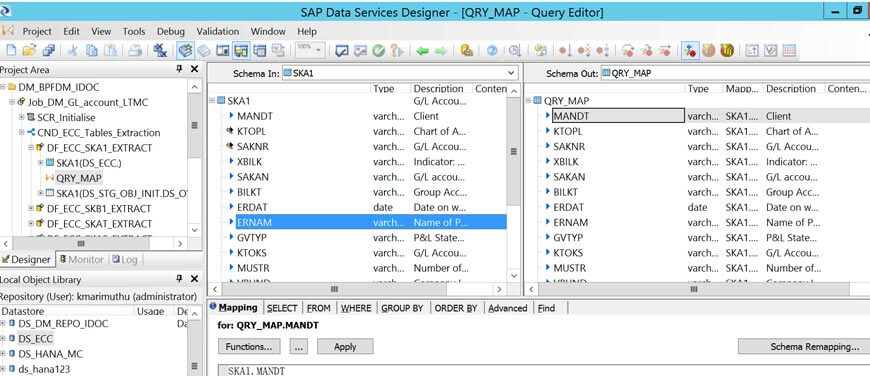Toggle the Project Area toolbar button
The height and width of the screenshot is (376, 870).
point(241,50)
